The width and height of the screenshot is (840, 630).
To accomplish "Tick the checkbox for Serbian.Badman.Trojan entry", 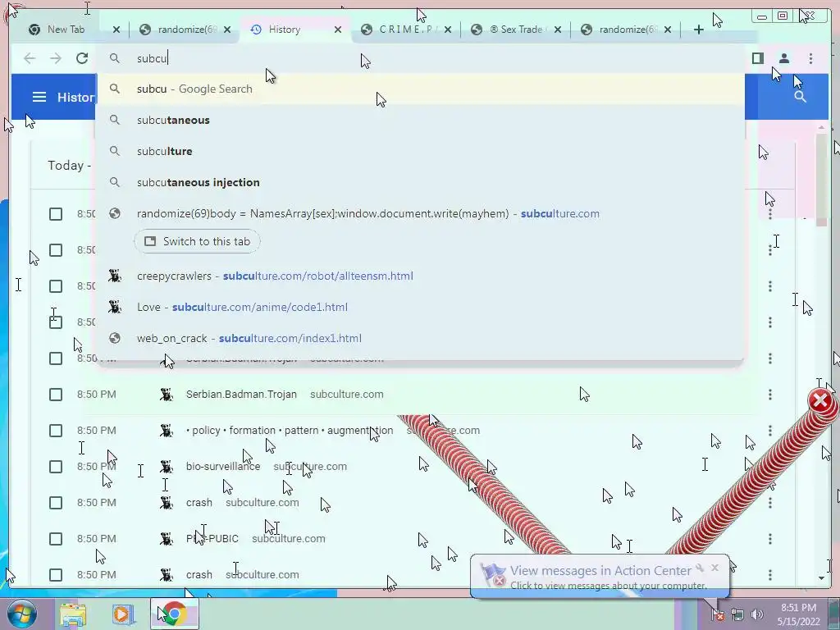I will tap(56, 395).
